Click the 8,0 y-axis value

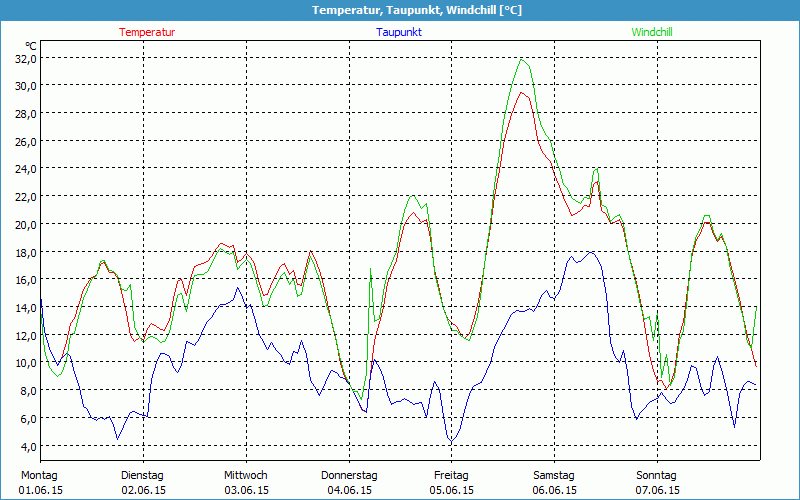[28, 392]
